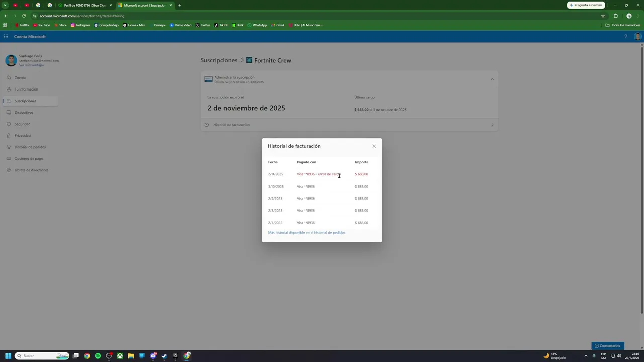Click the Ver mis ventajas link
Screen dimensions: 644x362
coord(31,65)
